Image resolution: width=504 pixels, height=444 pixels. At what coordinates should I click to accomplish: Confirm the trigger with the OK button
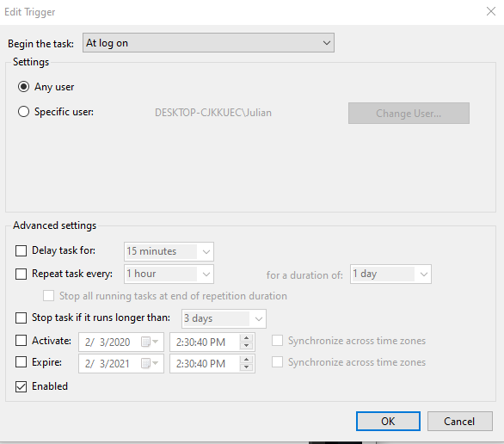388,421
